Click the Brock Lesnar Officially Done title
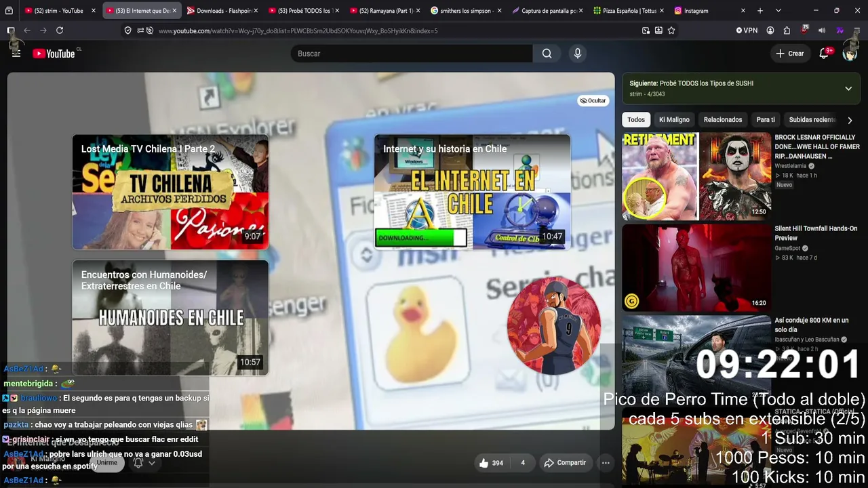The height and width of the screenshot is (488, 868). click(x=817, y=147)
